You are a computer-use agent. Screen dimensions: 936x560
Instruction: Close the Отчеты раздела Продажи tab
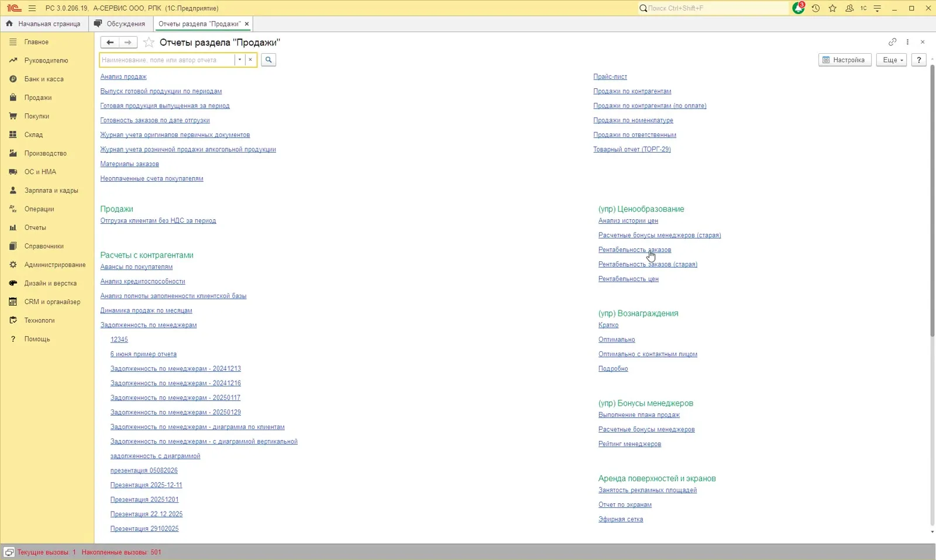point(247,24)
